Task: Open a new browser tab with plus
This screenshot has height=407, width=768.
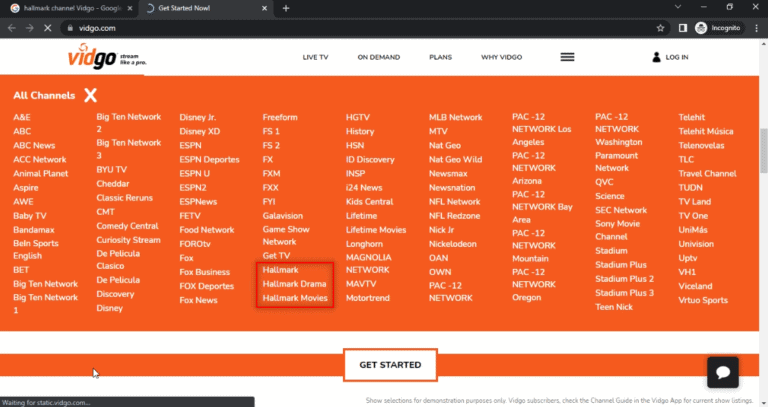Action: (x=286, y=8)
